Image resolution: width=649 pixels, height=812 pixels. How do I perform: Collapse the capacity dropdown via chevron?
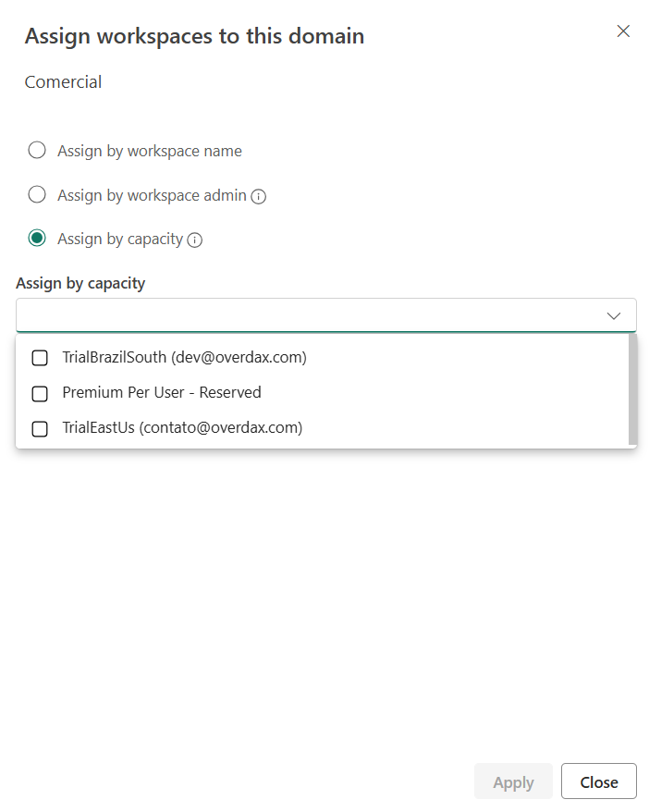pyautogui.click(x=614, y=315)
